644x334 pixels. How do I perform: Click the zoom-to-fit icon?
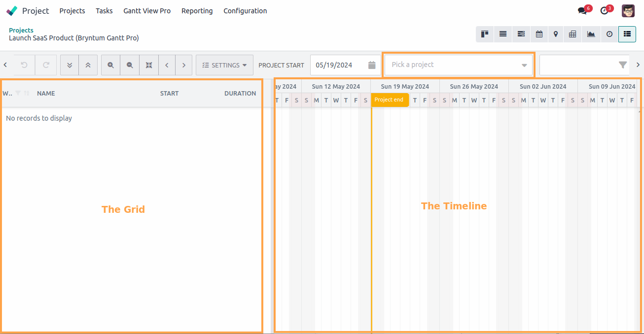click(148, 65)
